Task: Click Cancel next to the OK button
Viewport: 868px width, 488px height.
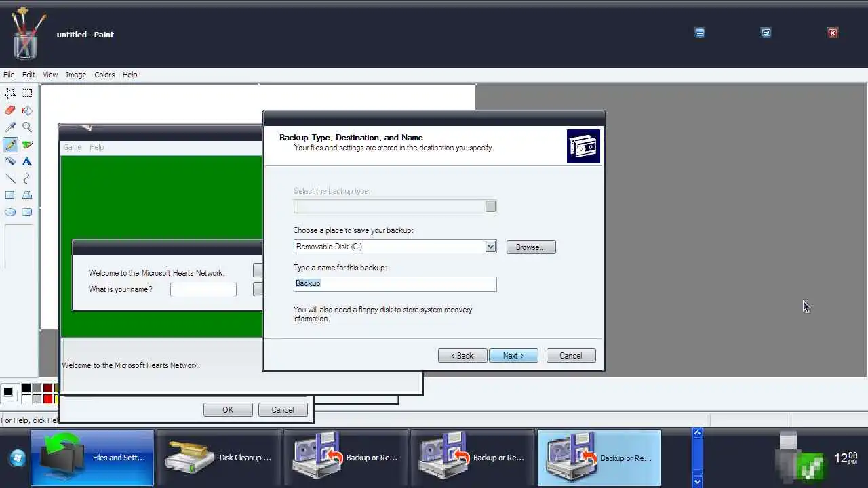Action: [x=283, y=410]
